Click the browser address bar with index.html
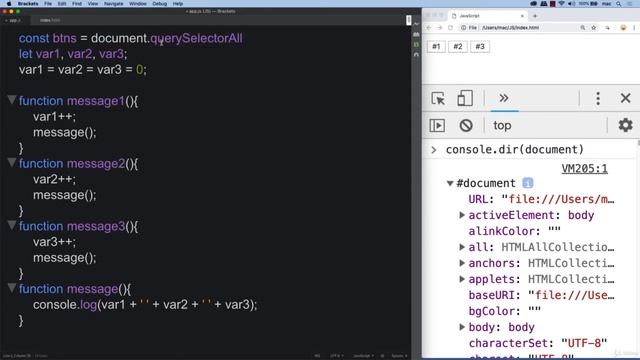 point(527,28)
